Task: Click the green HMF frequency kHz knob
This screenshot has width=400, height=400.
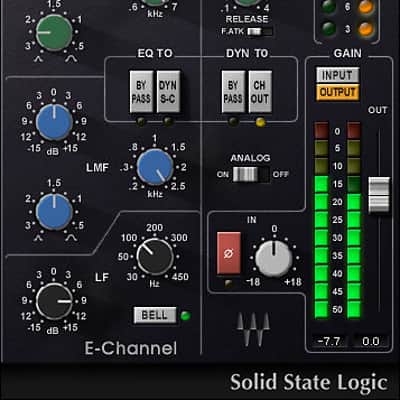Action: click(155, 3)
